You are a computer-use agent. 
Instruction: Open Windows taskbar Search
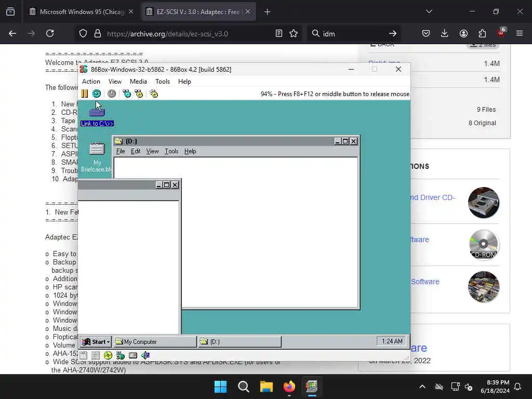point(243,387)
